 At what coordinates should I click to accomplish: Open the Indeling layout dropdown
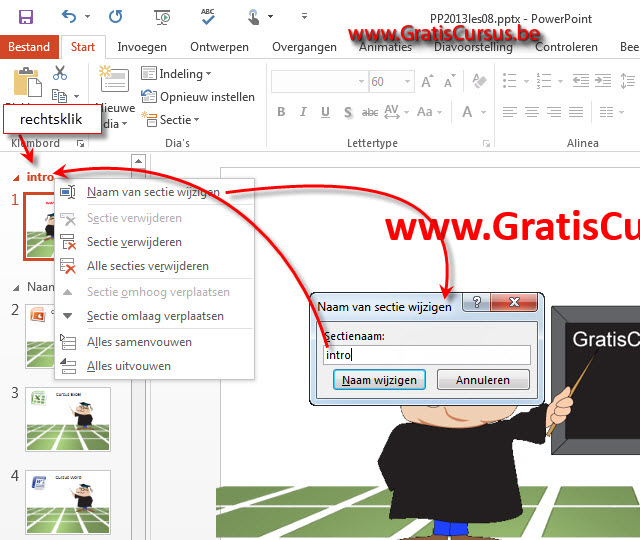176,73
